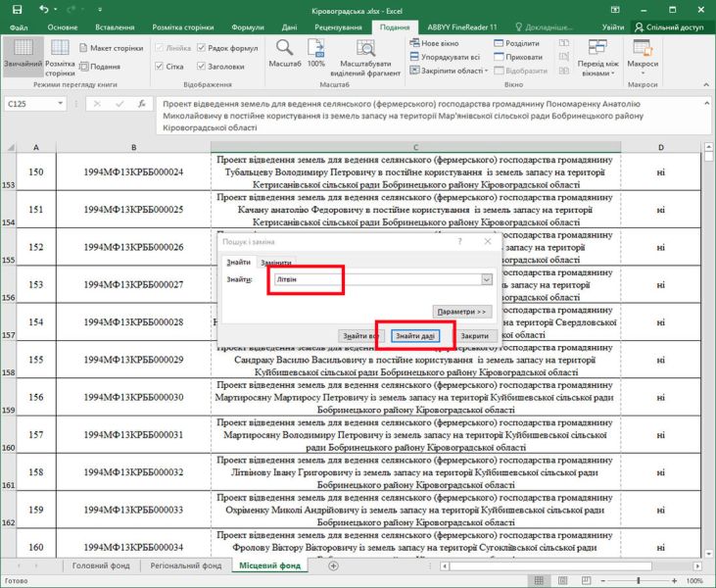Switch to the Replace (Замінити) tab
Screen dimensions: 716x588
(x=276, y=263)
